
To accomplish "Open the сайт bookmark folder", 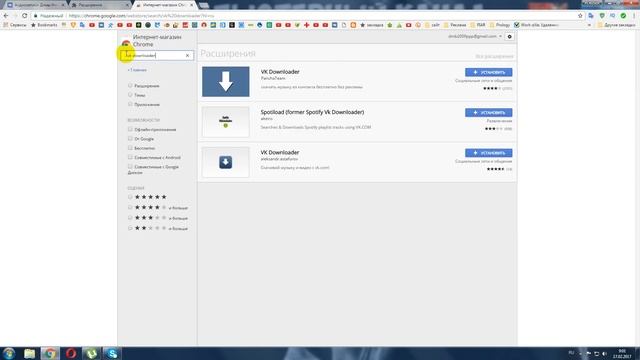I will click(x=432, y=25).
